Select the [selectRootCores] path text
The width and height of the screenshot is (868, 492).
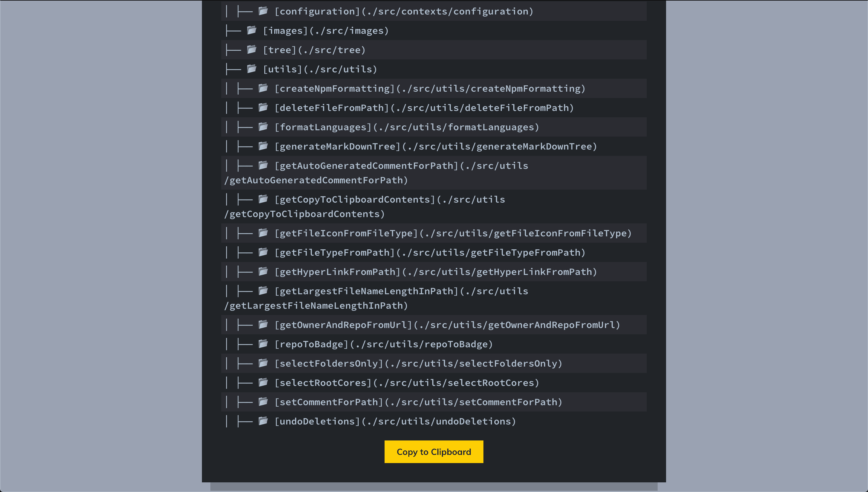(x=407, y=383)
